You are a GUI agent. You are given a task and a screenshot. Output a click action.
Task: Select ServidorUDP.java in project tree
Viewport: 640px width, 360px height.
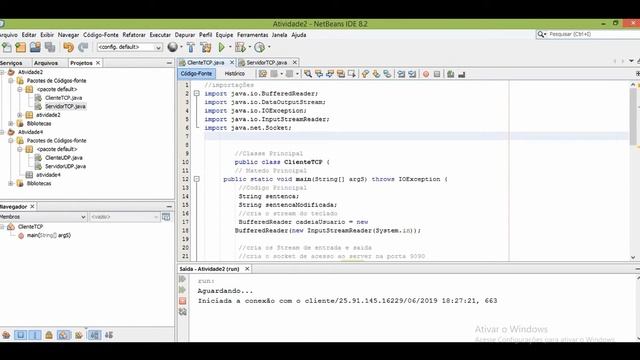[65, 167]
